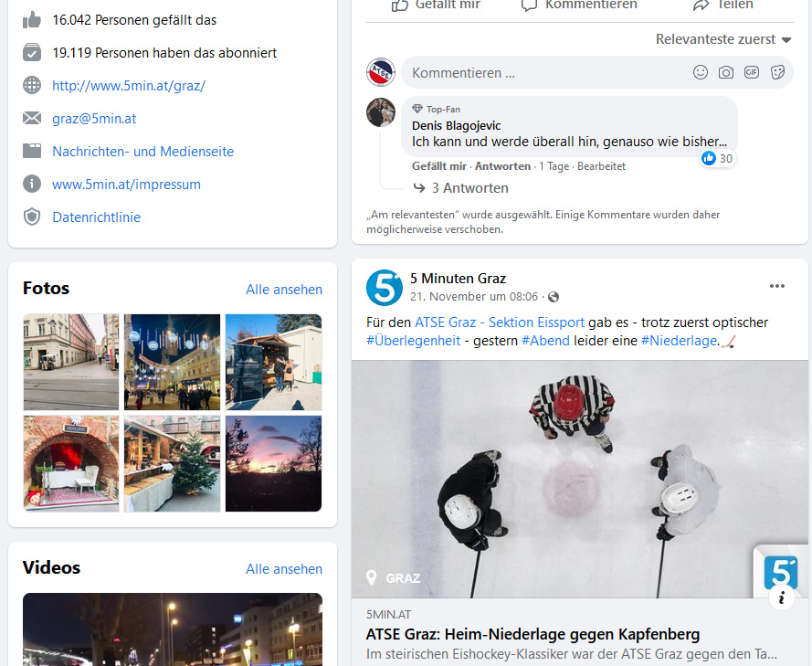This screenshot has height=666, width=812.
Task: Open the emoji picker in comment box
Action: (701, 72)
